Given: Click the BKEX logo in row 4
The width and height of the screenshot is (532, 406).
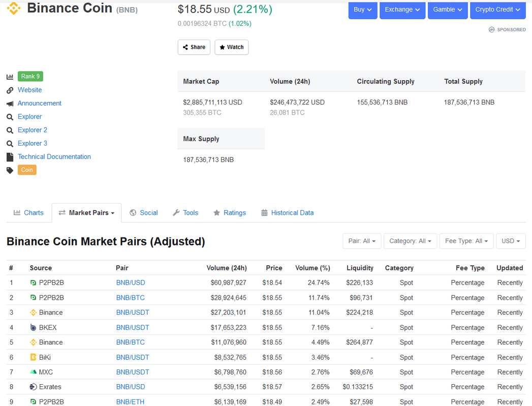Looking at the screenshot, I should coord(33,327).
